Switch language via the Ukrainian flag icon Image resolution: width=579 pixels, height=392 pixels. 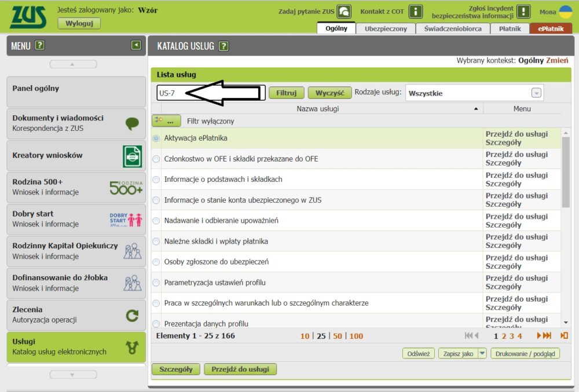pos(566,12)
